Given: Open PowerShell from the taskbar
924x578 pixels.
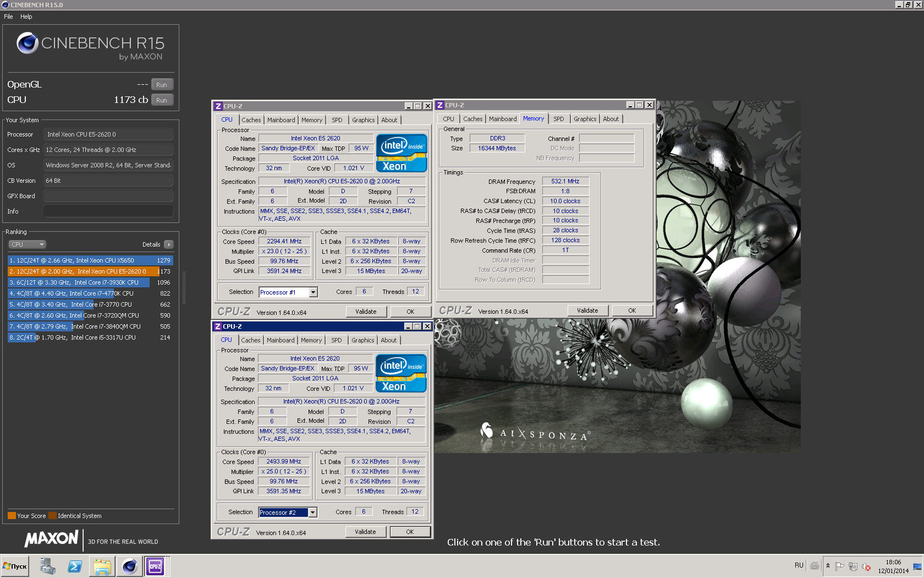Looking at the screenshot, I should [x=75, y=566].
